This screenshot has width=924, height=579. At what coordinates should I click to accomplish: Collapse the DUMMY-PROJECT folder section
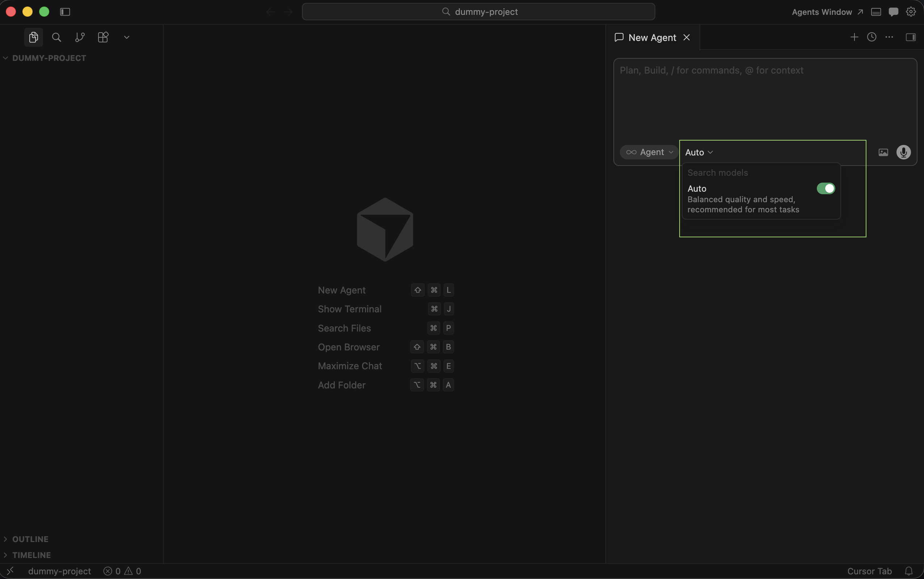[49, 58]
